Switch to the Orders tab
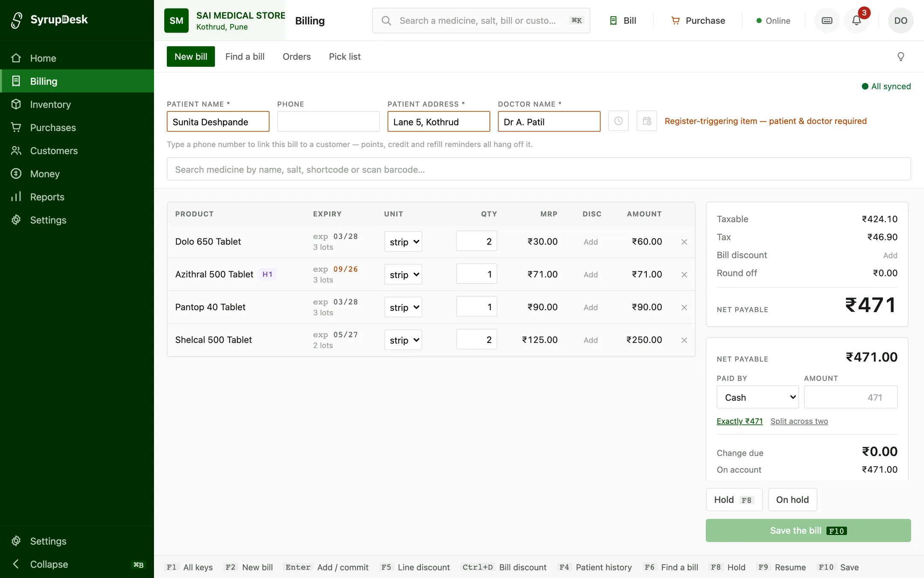The width and height of the screenshot is (924, 578). click(x=296, y=57)
